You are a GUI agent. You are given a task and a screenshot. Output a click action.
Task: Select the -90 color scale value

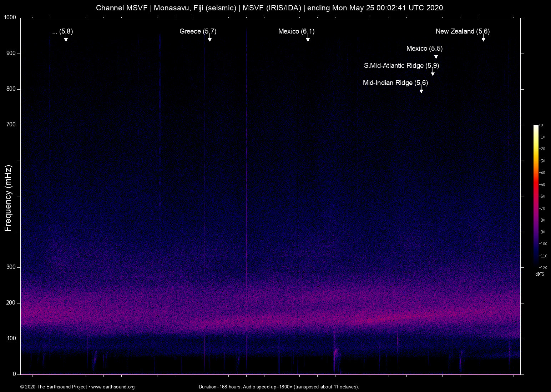click(542, 232)
